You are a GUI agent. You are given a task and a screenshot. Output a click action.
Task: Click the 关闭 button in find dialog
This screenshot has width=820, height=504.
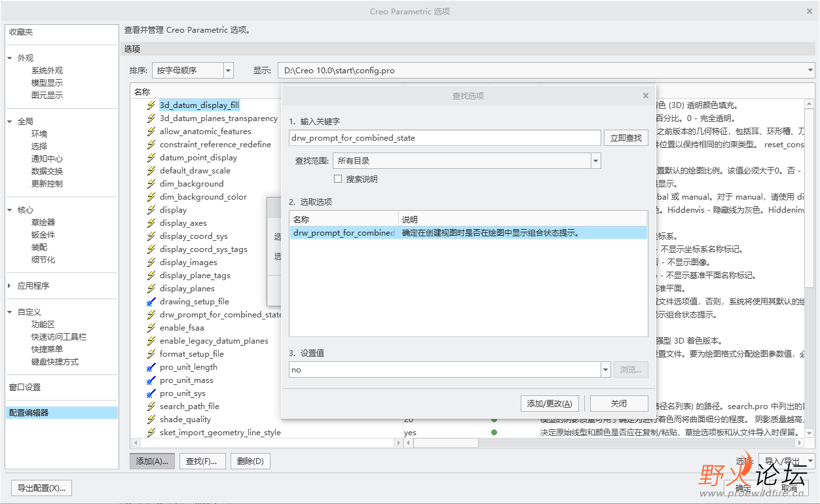[619, 404]
